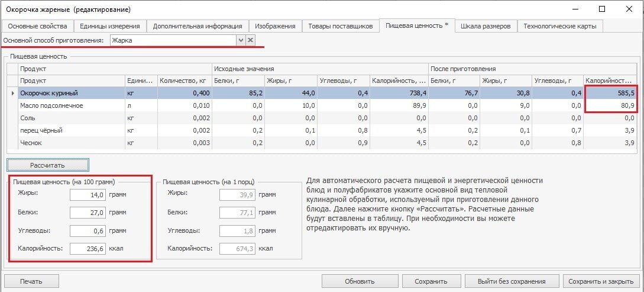Open the Шкала размеров tab
Screen dimensions: 644x292
click(x=486, y=26)
